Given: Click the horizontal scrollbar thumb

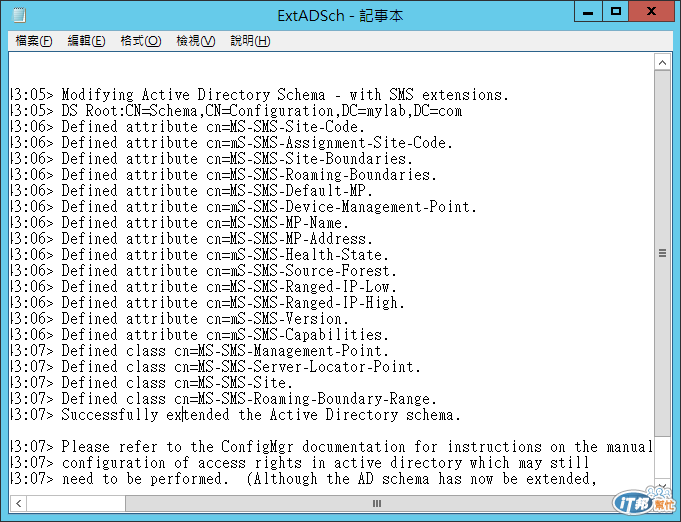Looking at the screenshot, I should 377,504.
